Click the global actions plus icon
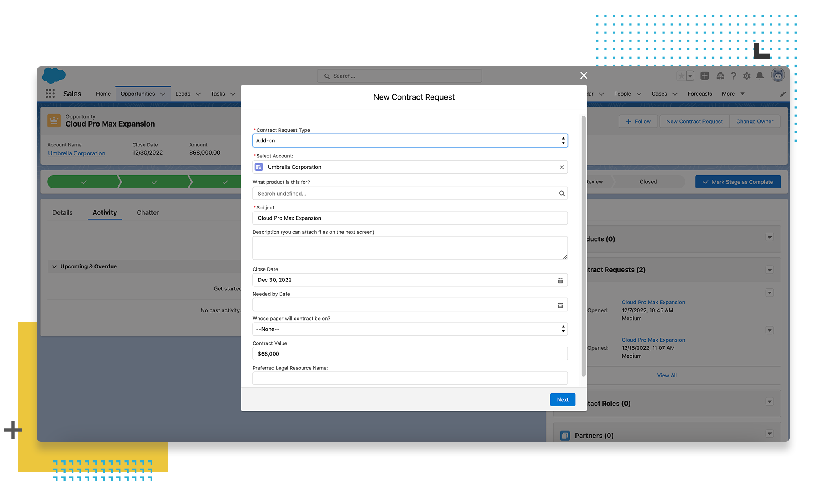This screenshot has width=814, height=504. (x=705, y=76)
